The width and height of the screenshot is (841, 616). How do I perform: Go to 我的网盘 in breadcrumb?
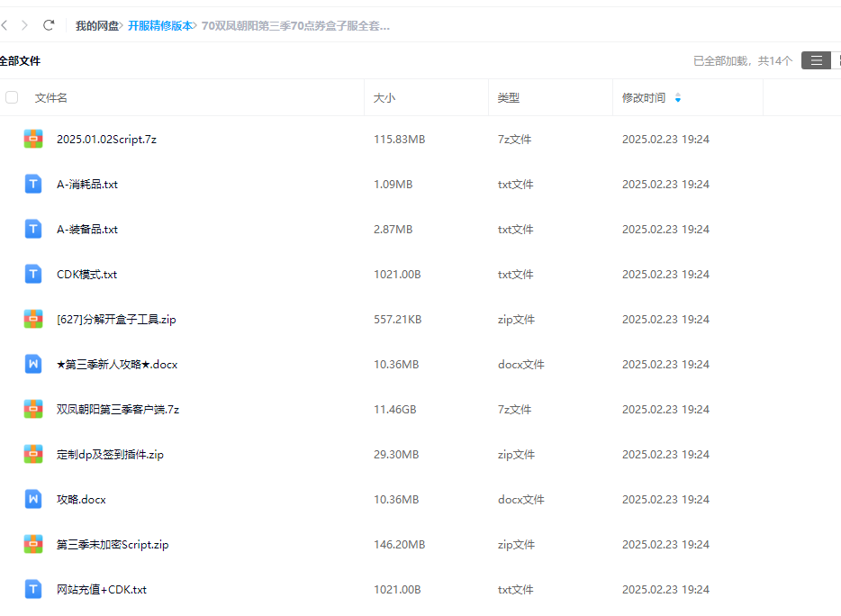[x=97, y=26]
